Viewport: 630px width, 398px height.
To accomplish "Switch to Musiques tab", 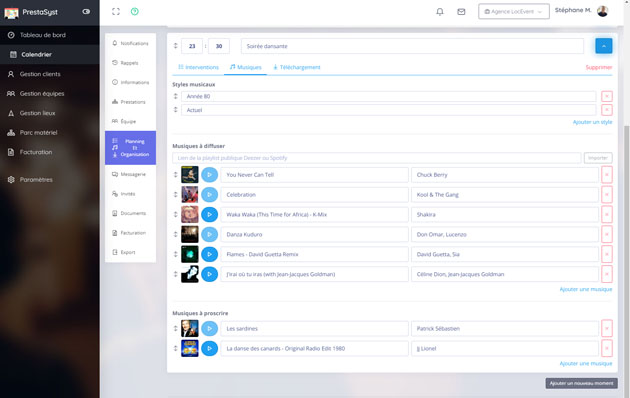I will (x=245, y=67).
